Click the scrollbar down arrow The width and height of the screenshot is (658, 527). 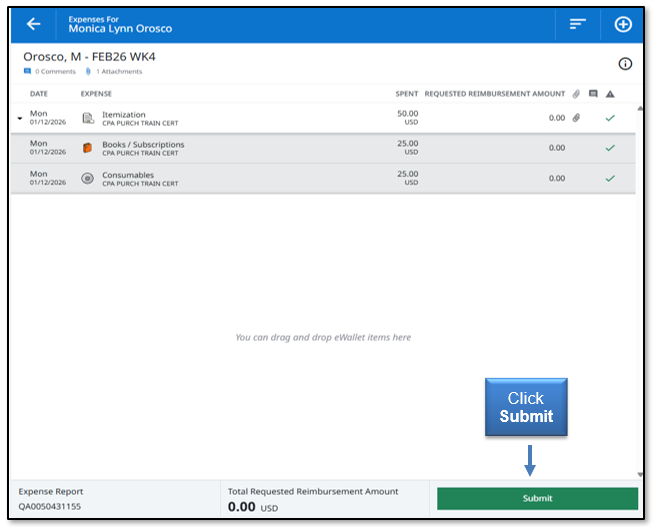[640, 474]
